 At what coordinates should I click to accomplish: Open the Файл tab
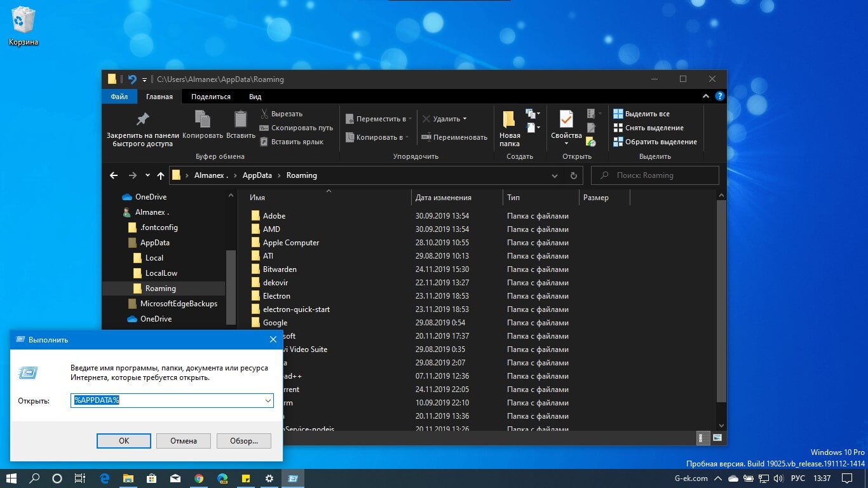coord(119,97)
